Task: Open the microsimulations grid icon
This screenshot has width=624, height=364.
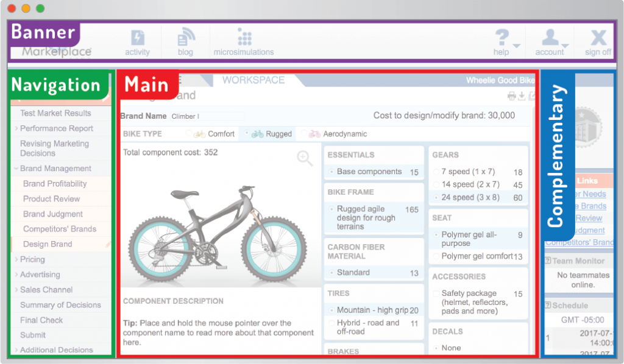Action: coord(244,37)
